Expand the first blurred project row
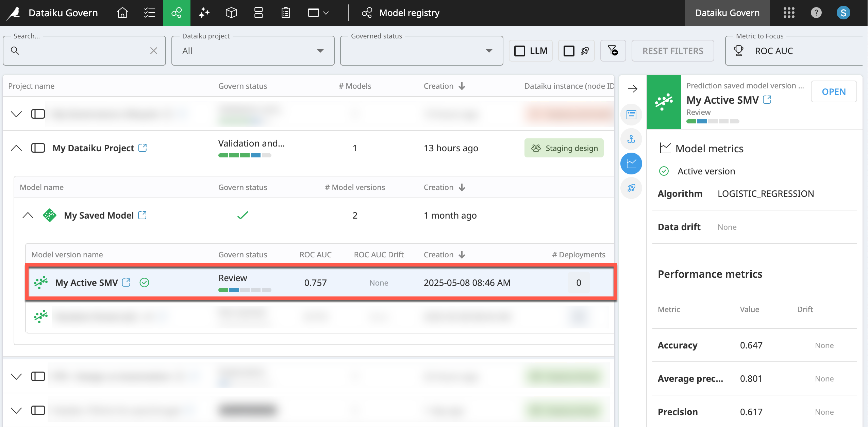The image size is (868, 427). coord(16,114)
